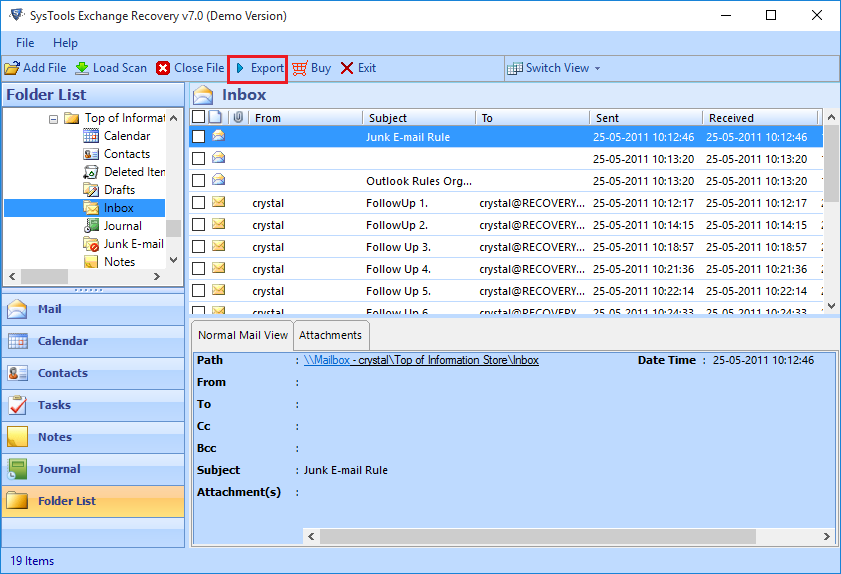
Task: Click the down arrow of message list scrollbar
Action: 831,306
